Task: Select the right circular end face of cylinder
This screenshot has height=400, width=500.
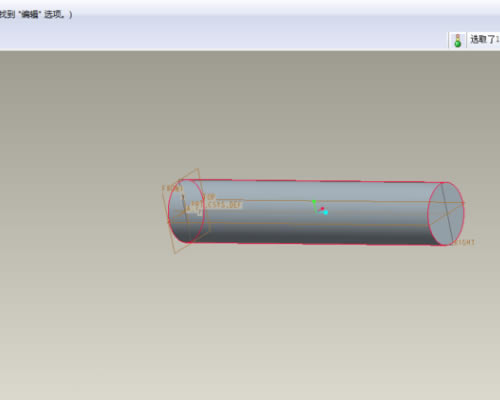Action: (x=446, y=214)
